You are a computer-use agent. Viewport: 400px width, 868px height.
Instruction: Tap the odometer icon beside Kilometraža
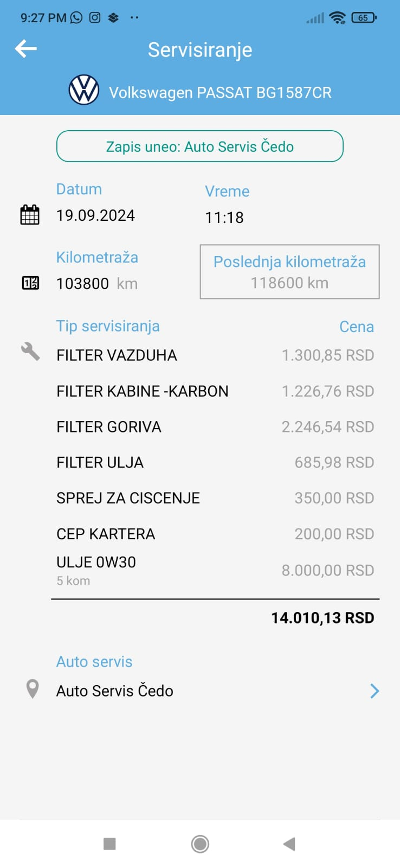click(x=30, y=283)
